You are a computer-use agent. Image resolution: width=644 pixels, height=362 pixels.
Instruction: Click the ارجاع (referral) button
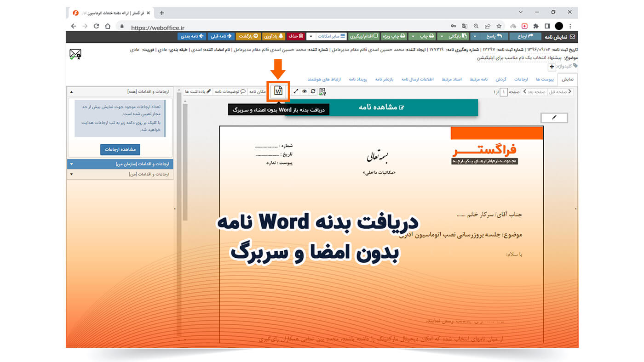coord(525,37)
